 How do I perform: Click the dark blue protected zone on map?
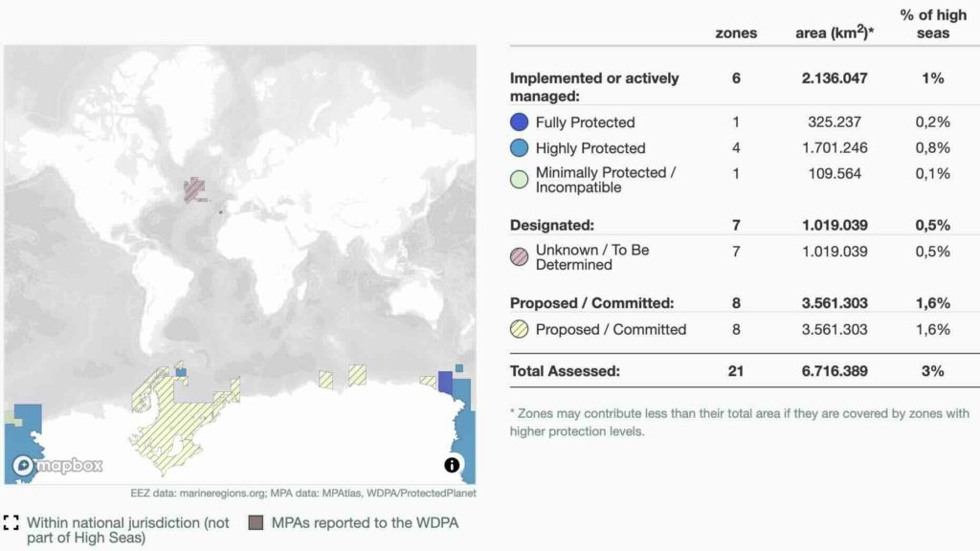pyautogui.click(x=445, y=384)
